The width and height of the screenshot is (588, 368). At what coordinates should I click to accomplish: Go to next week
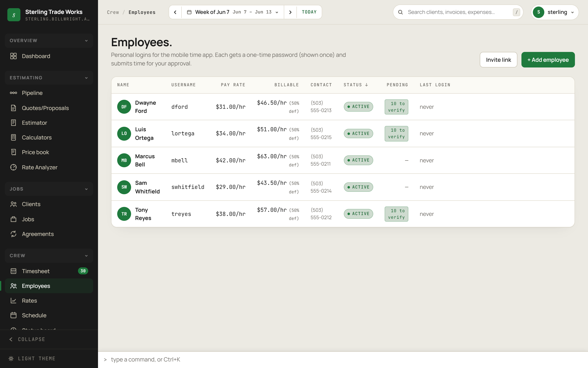(290, 12)
